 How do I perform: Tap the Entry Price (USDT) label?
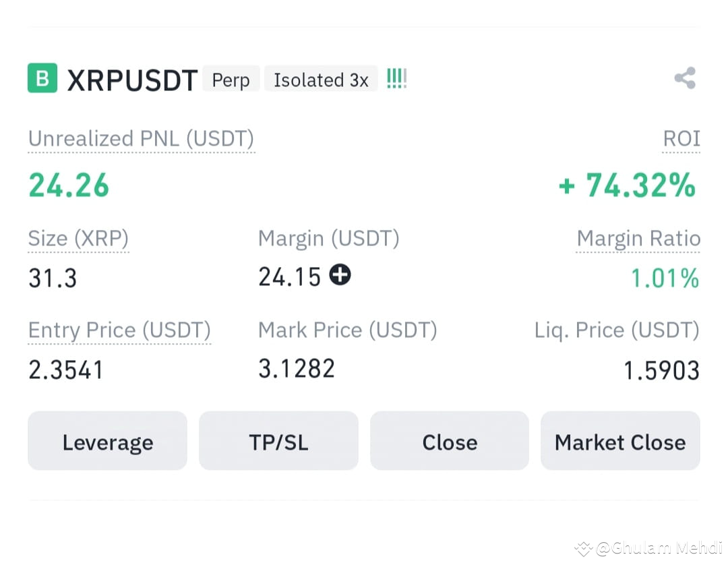click(119, 330)
